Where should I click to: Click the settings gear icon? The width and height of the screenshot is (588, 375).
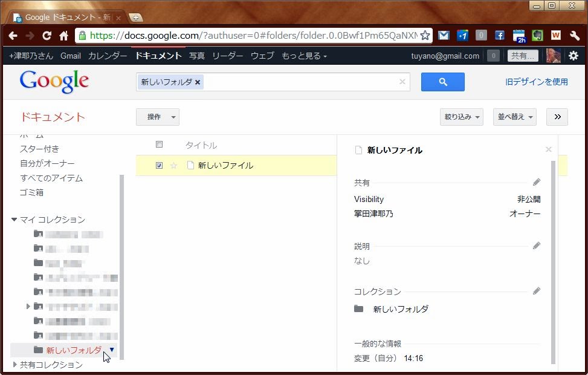pos(573,56)
